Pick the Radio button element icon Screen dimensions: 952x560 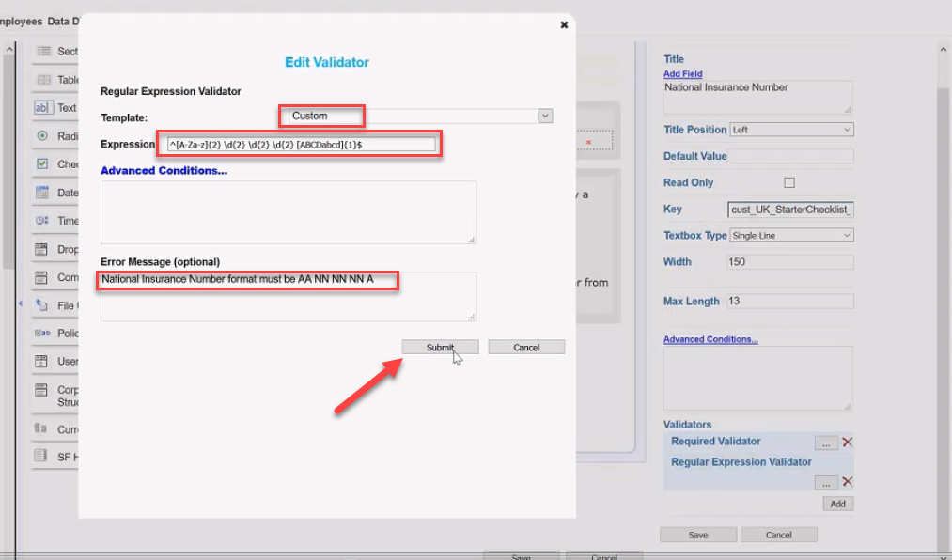(42, 136)
